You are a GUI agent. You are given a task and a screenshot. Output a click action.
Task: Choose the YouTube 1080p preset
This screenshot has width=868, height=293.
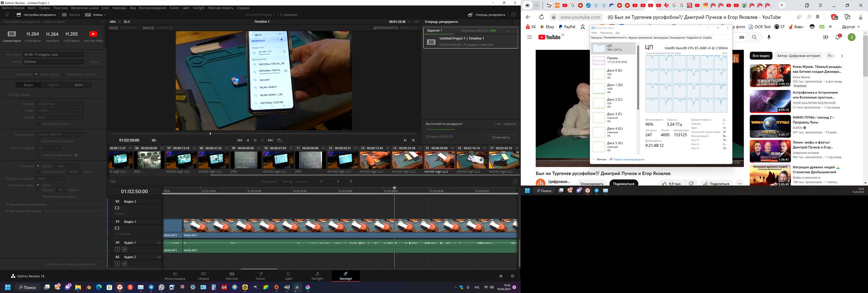[x=93, y=36]
